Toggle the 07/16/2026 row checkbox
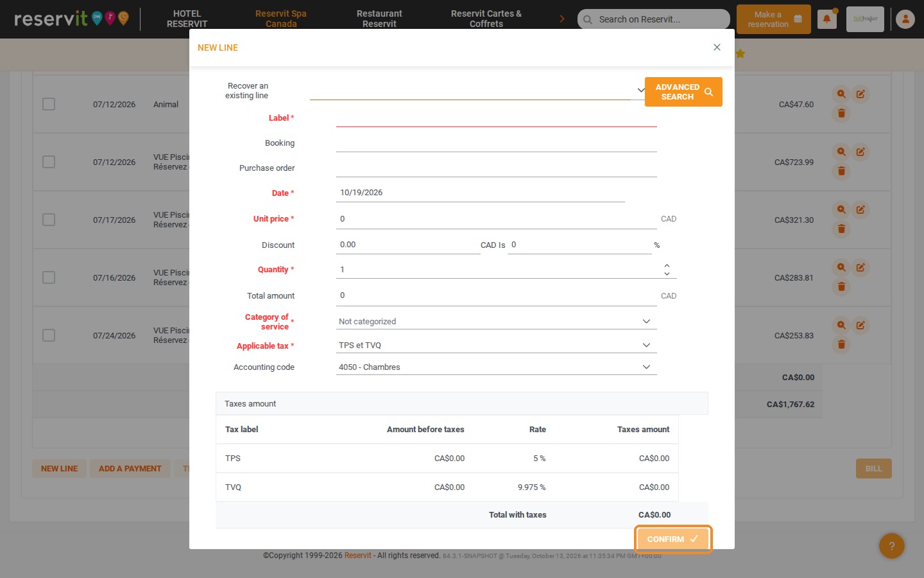Viewport: 924px width, 578px height. tap(49, 277)
